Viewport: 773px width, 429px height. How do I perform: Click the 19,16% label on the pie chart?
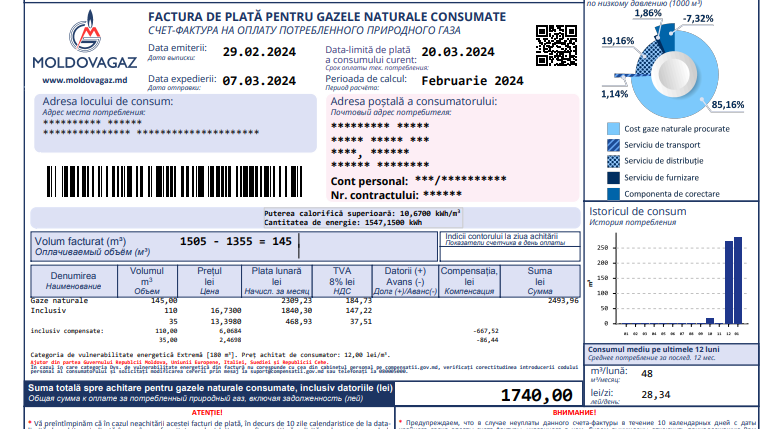[618, 40]
